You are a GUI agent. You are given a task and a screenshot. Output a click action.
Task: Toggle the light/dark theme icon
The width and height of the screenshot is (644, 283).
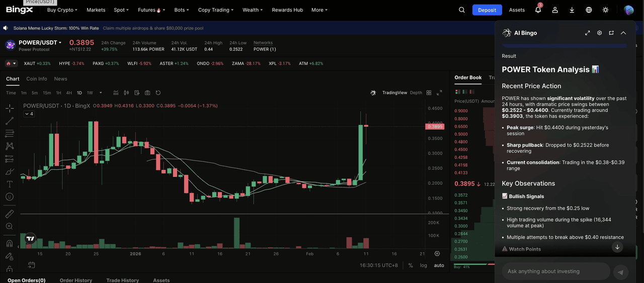[x=605, y=10]
